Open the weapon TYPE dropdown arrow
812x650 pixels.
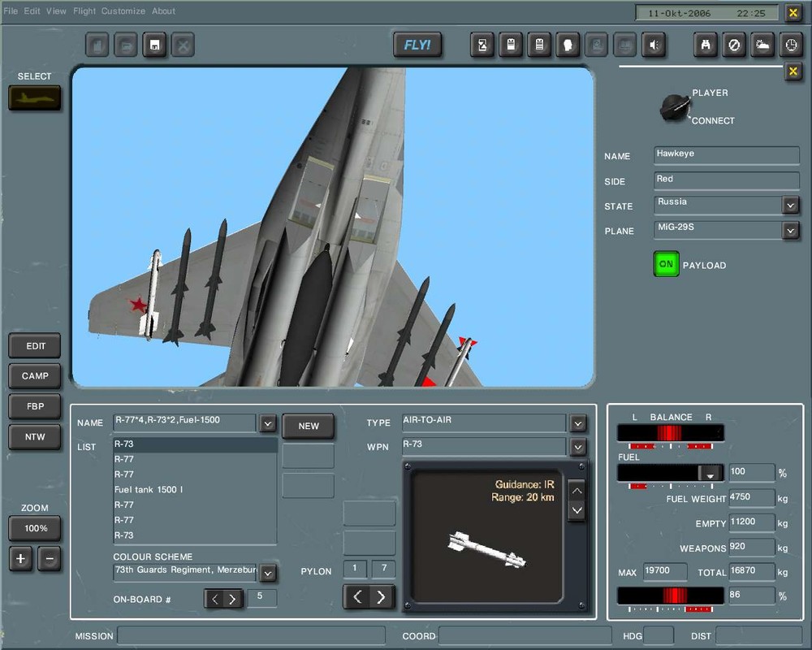[x=578, y=423]
